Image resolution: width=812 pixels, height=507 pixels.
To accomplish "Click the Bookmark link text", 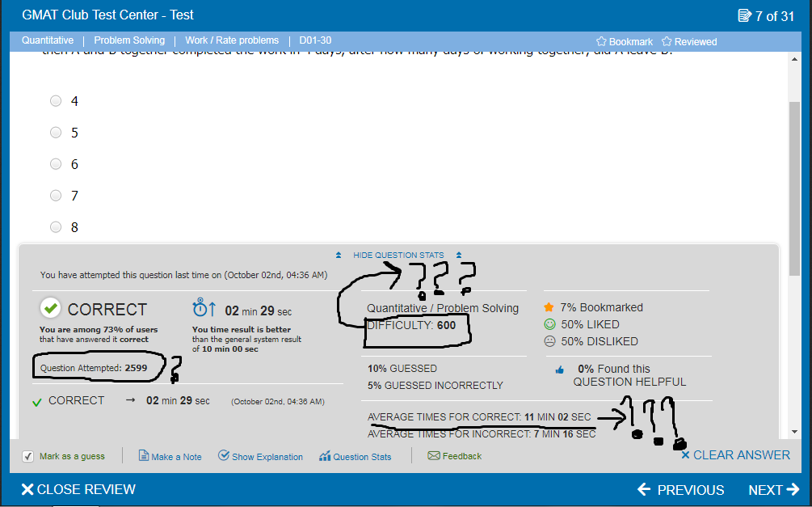I will 631,41.
